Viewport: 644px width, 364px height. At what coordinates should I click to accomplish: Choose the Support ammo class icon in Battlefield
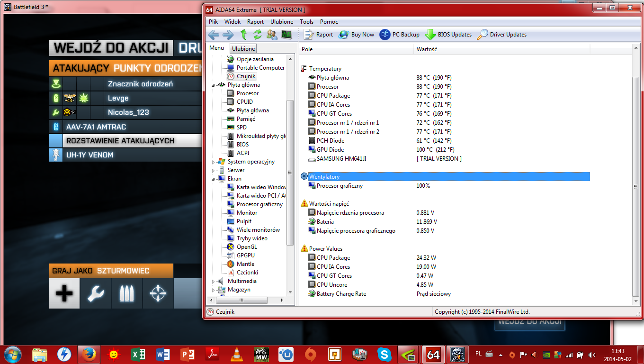coord(127,294)
